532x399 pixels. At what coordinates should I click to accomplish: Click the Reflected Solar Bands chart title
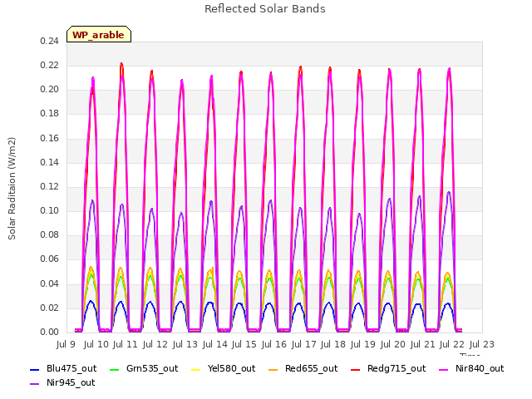[265, 9]
